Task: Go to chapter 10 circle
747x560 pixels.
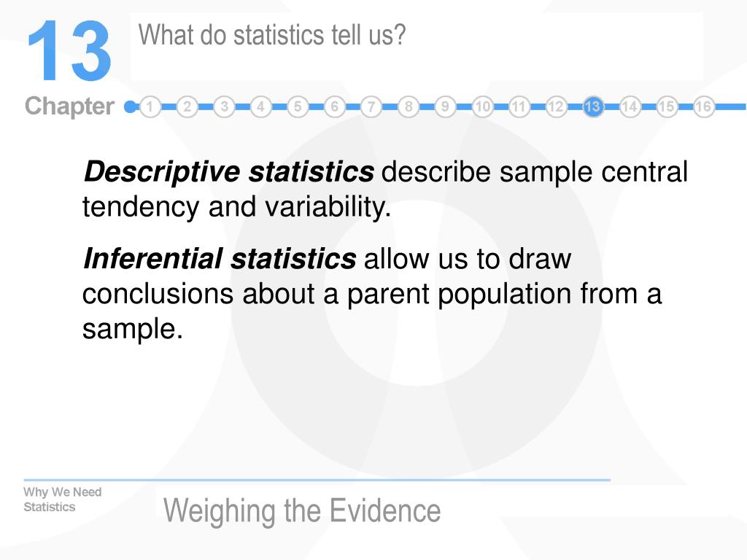Action: (482, 106)
